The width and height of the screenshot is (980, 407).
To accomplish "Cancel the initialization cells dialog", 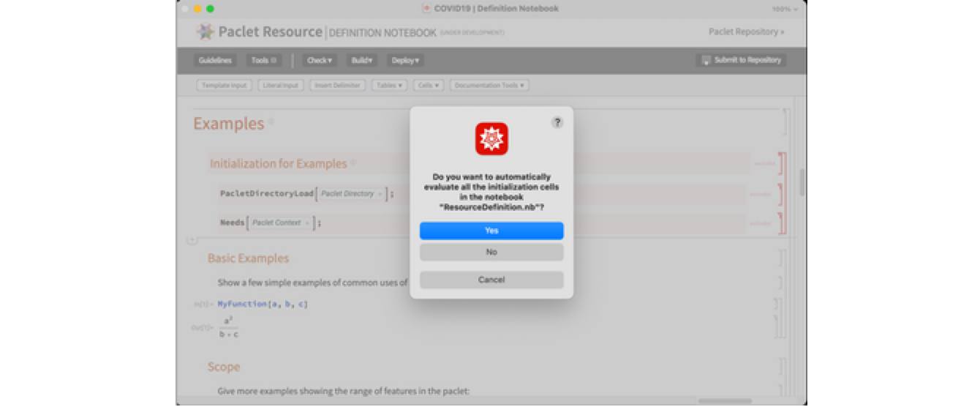I will (491, 280).
